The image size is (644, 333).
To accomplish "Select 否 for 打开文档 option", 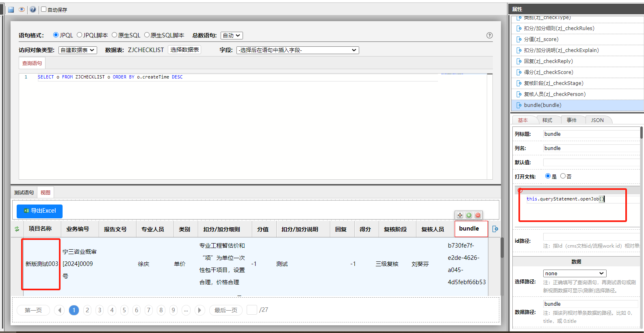I will pos(563,176).
